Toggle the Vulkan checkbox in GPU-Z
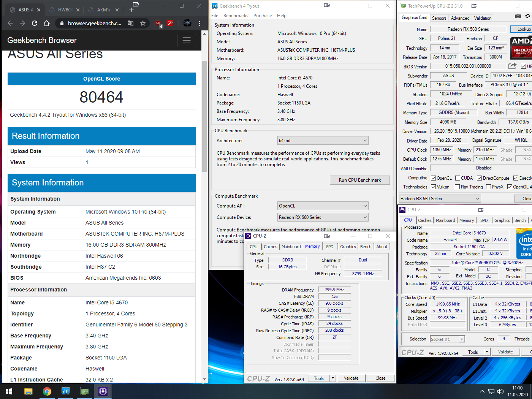 (433, 187)
